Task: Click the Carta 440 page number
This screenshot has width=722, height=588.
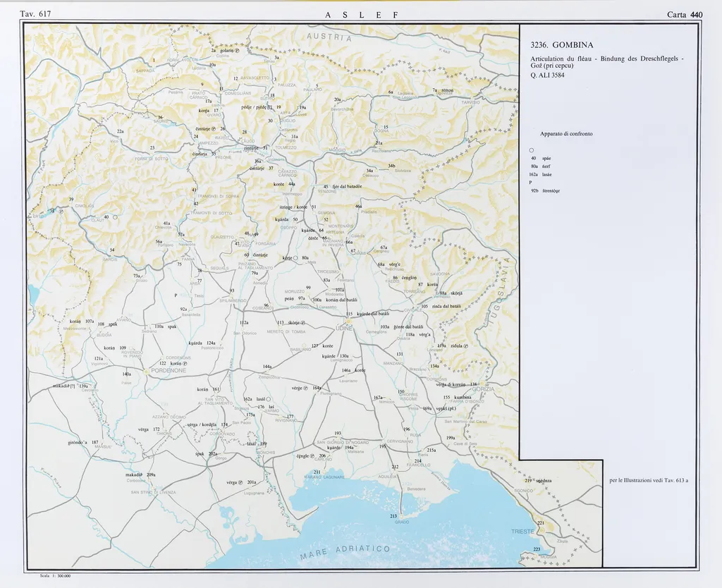Action: 685,14
